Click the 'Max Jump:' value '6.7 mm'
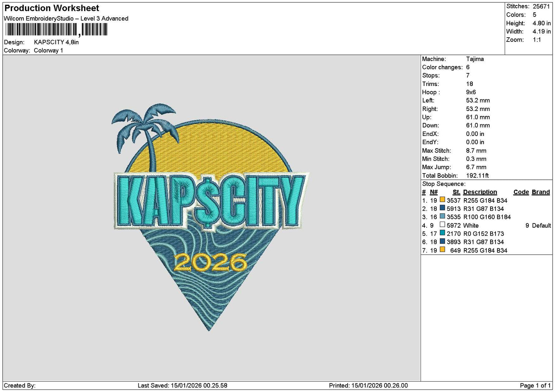Image resolution: width=555 pixels, height=392 pixels. point(476,167)
